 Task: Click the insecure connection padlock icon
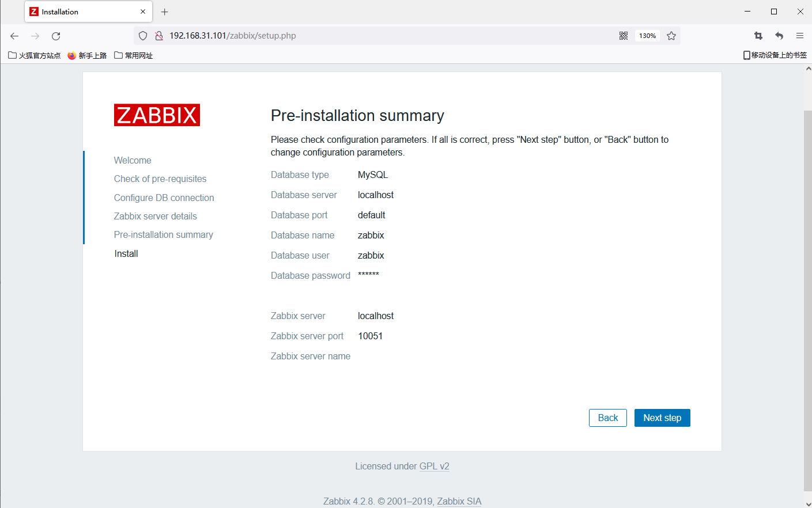pyautogui.click(x=158, y=35)
